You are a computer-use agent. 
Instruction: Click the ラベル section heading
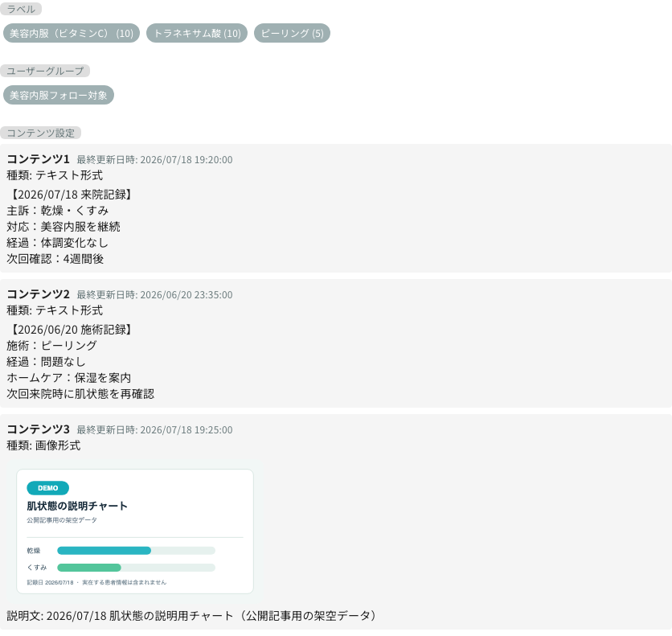(21, 9)
